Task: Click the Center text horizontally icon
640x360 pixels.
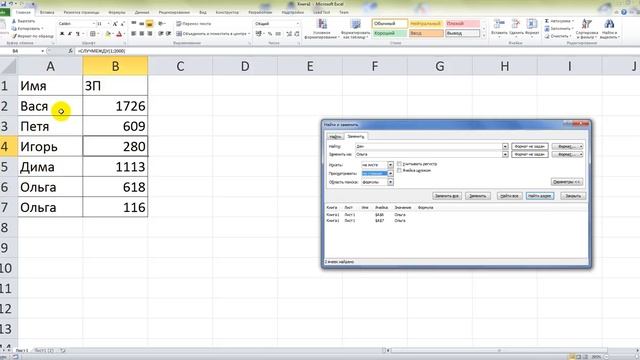Action: click(142, 33)
